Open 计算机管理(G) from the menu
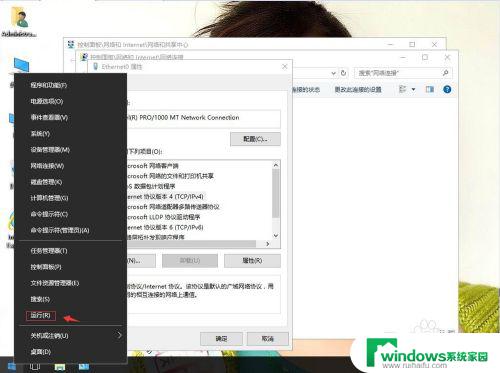 (x=49, y=198)
